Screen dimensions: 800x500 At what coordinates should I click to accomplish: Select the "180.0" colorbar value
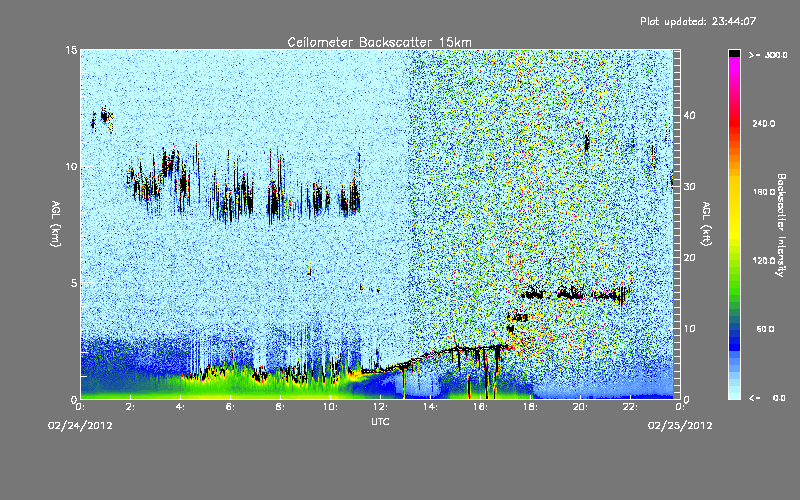[x=764, y=192]
